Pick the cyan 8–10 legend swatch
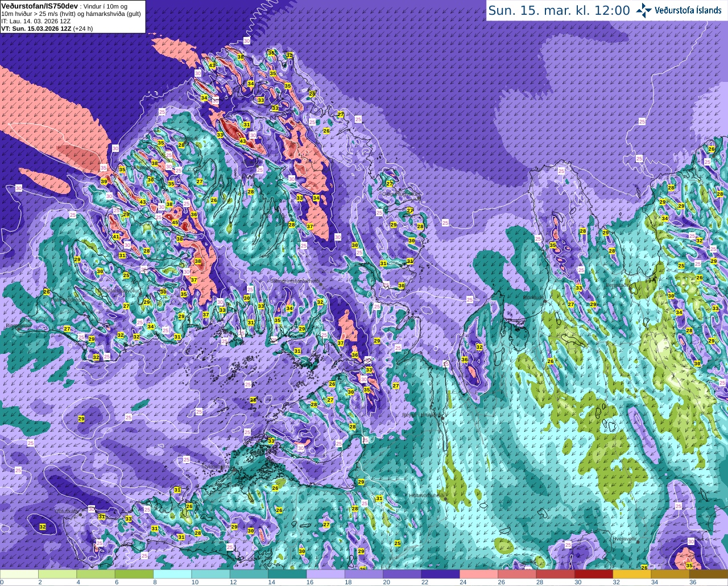Viewport: 728px width, 586px height. [172, 574]
